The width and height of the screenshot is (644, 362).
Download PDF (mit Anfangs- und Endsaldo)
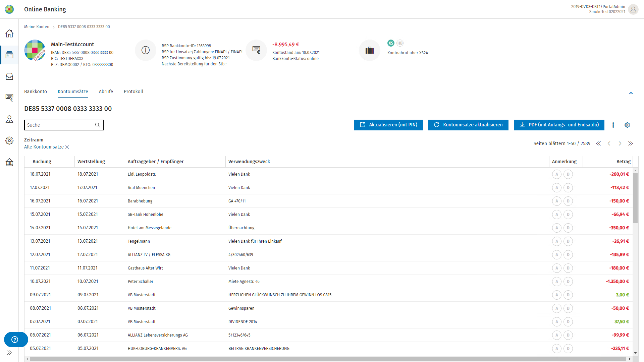559,125
